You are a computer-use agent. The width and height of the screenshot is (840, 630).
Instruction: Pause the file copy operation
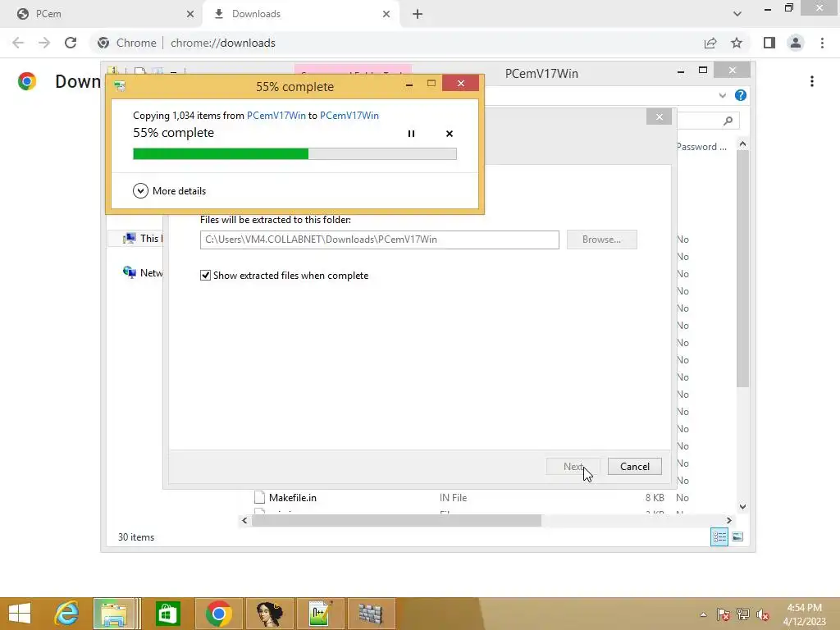(x=411, y=134)
